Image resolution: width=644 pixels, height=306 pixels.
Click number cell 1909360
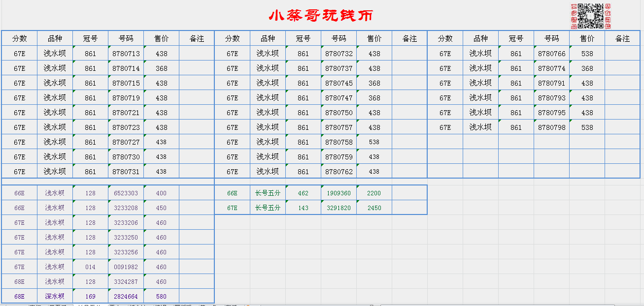click(339, 193)
